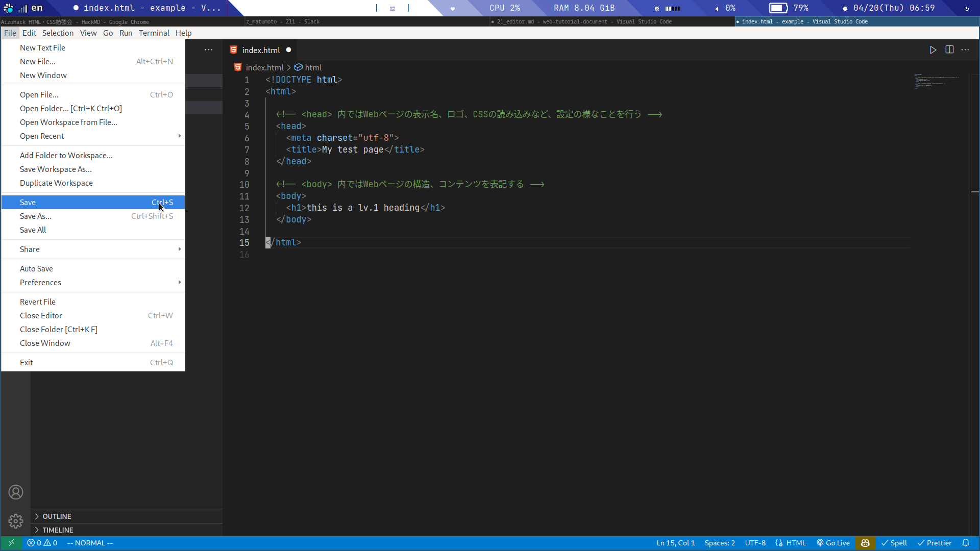This screenshot has width=980, height=551.
Task: Select Save As from File menu
Action: tap(35, 216)
